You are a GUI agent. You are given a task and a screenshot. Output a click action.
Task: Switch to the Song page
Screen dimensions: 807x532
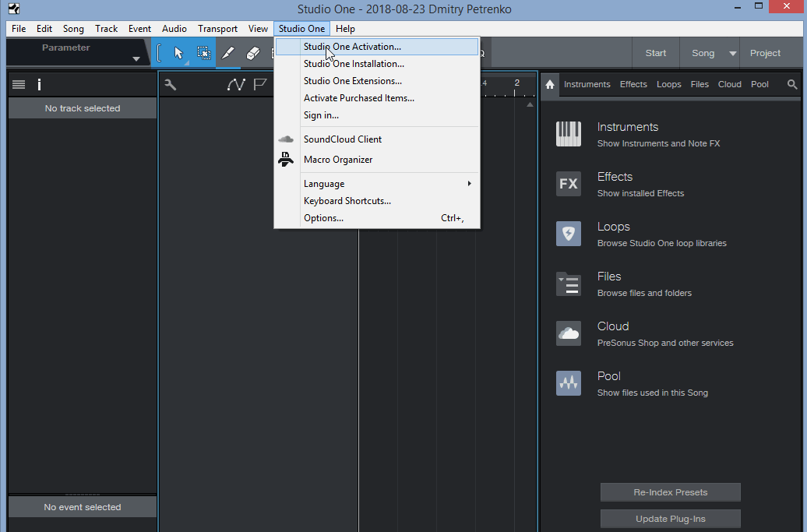coord(703,53)
